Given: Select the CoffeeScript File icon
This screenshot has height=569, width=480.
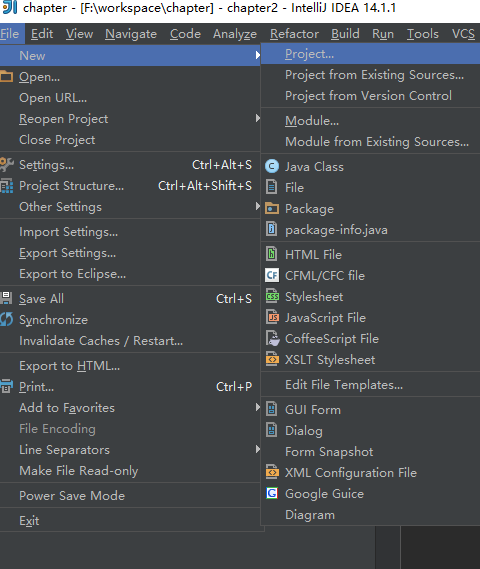Looking at the screenshot, I should tap(272, 338).
